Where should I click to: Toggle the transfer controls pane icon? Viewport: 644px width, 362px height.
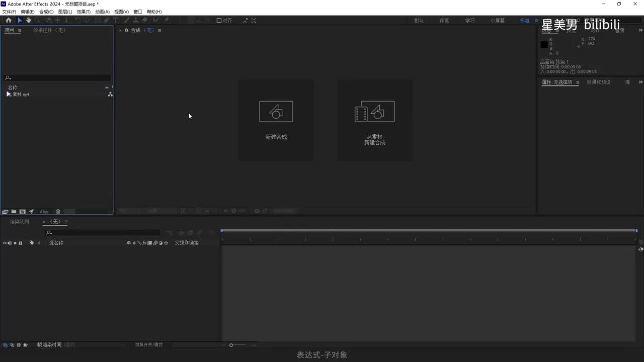pyautogui.click(x=12, y=345)
